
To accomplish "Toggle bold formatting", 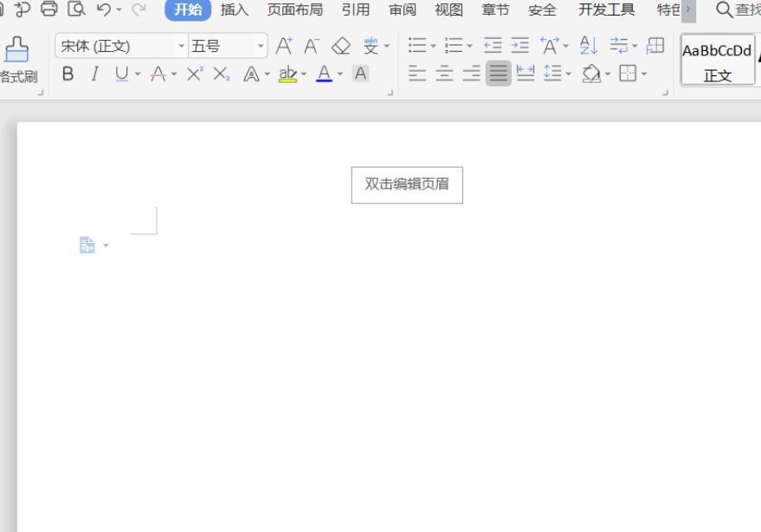I will (68, 74).
